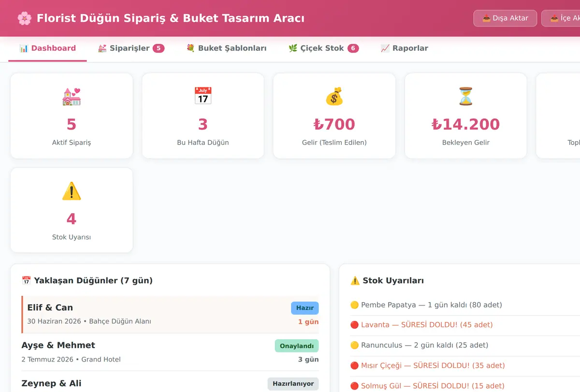
Task: Click the Lavanta SÜRESİ DOLDU alert text
Action: pyautogui.click(x=427, y=325)
